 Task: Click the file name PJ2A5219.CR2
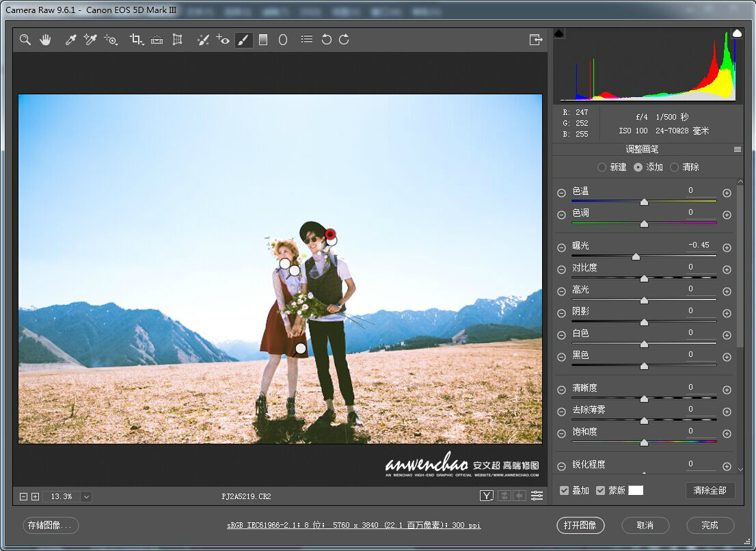coord(246,496)
